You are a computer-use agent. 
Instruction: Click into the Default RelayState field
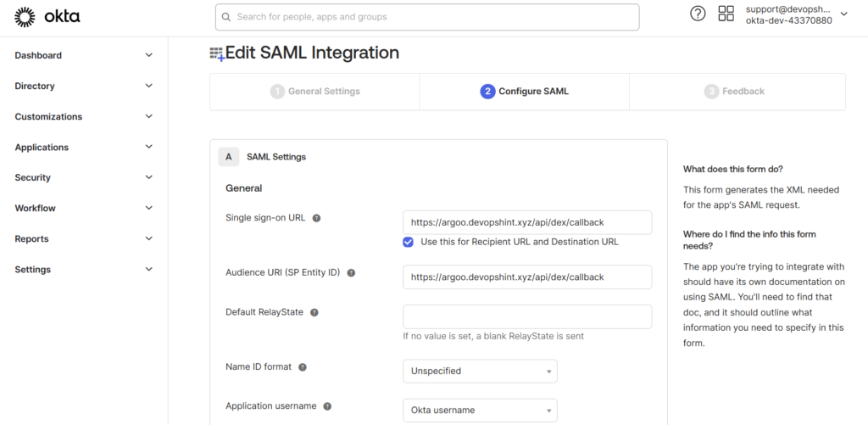point(527,316)
